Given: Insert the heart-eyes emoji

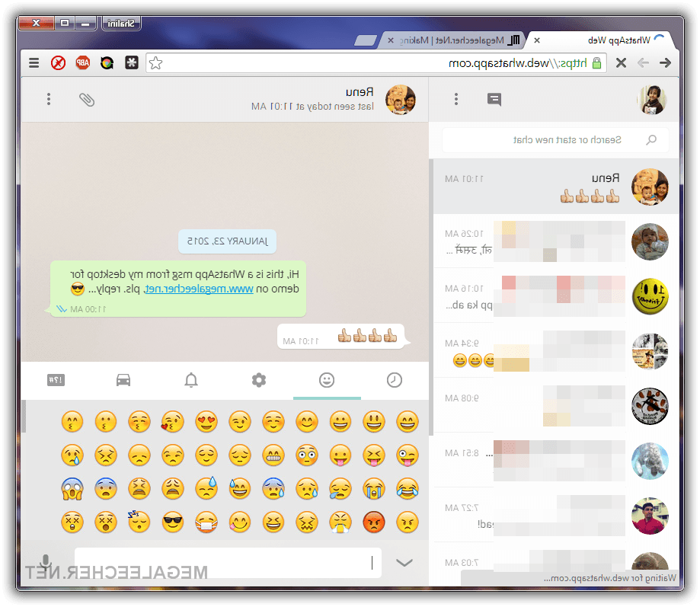Looking at the screenshot, I should pyautogui.click(x=206, y=422).
